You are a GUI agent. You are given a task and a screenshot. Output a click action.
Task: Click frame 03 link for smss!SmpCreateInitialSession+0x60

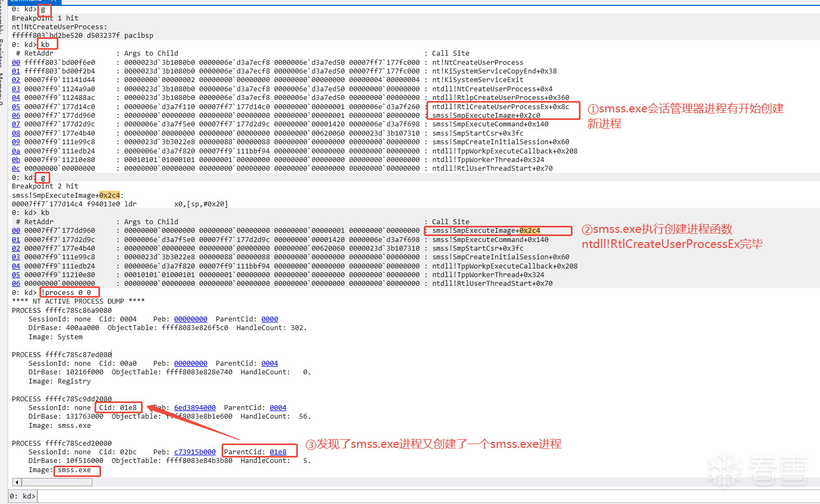(x=16, y=257)
